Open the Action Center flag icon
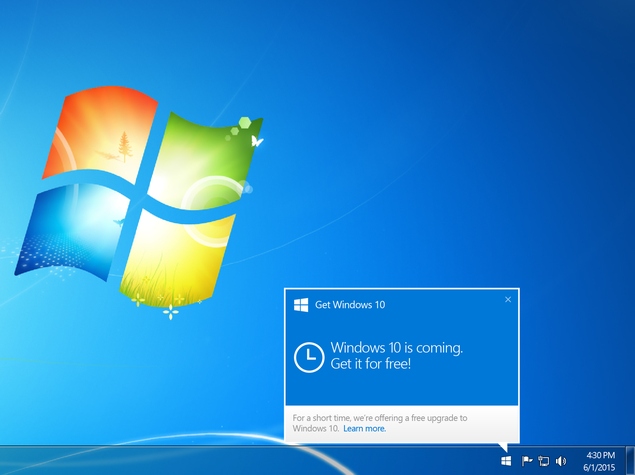 click(x=526, y=461)
